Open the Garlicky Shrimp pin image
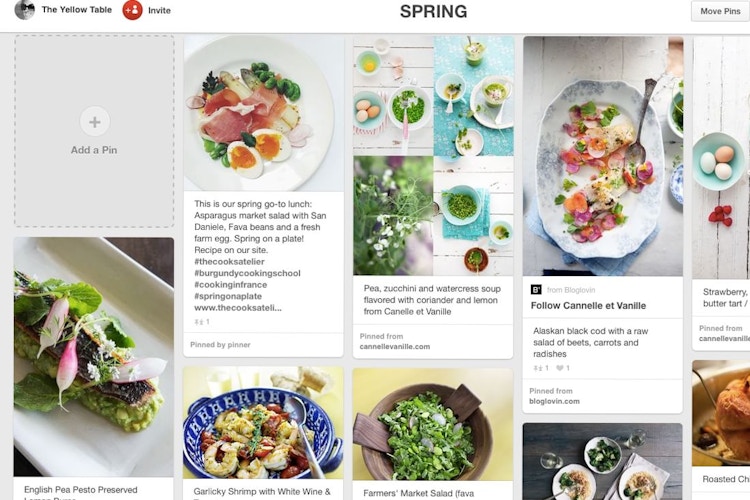The height and width of the screenshot is (500, 750). click(x=263, y=422)
